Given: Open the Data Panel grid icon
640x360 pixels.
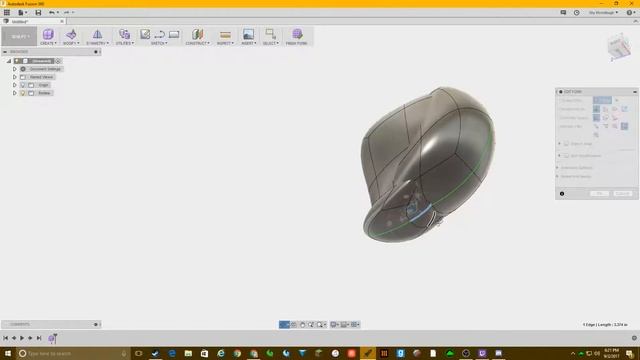Looking at the screenshot, I should [x=7, y=13].
